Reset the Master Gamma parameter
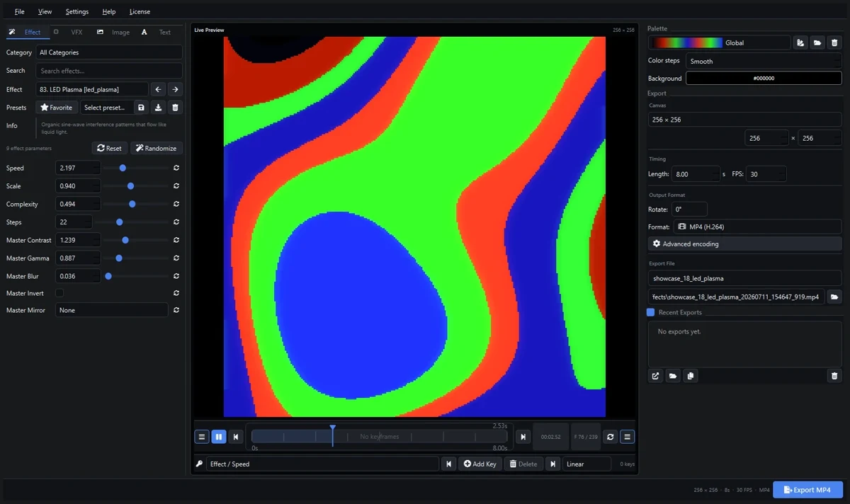This screenshot has height=504, width=850. 176,258
